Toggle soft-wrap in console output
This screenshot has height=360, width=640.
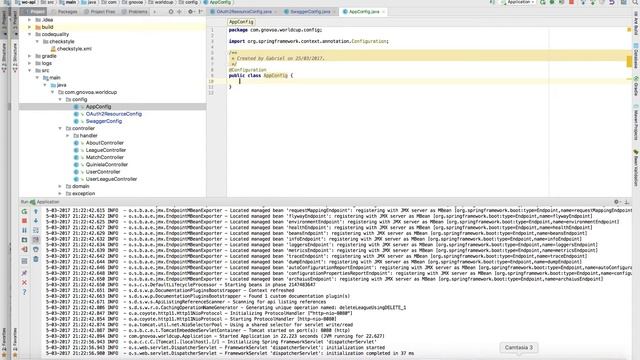[x=36, y=230]
